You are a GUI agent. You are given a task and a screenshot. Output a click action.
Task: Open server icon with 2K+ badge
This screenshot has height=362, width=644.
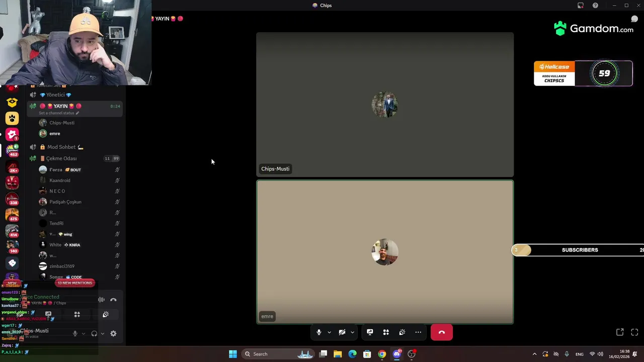[x=12, y=166]
